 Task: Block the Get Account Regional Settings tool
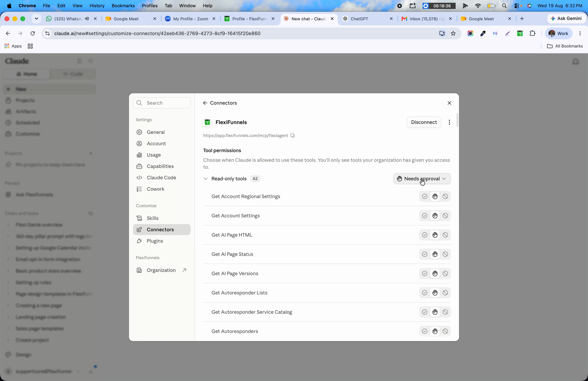pos(445,196)
